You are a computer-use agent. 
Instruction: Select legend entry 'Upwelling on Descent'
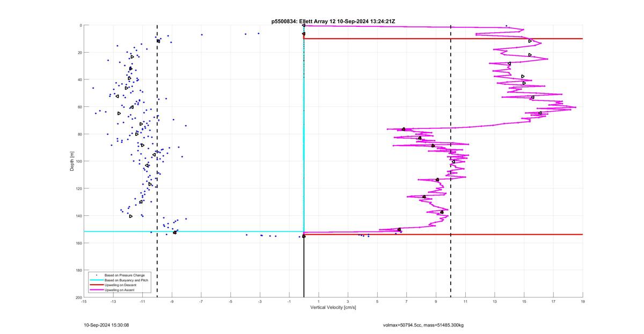[120, 285]
